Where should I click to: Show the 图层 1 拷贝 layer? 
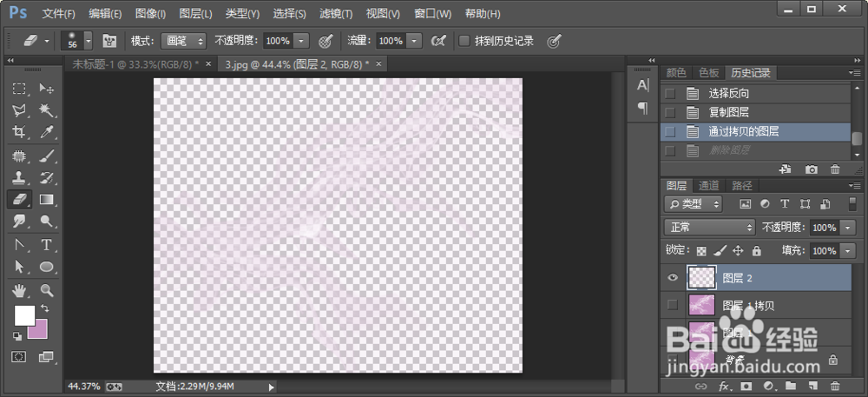click(x=673, y=305)
